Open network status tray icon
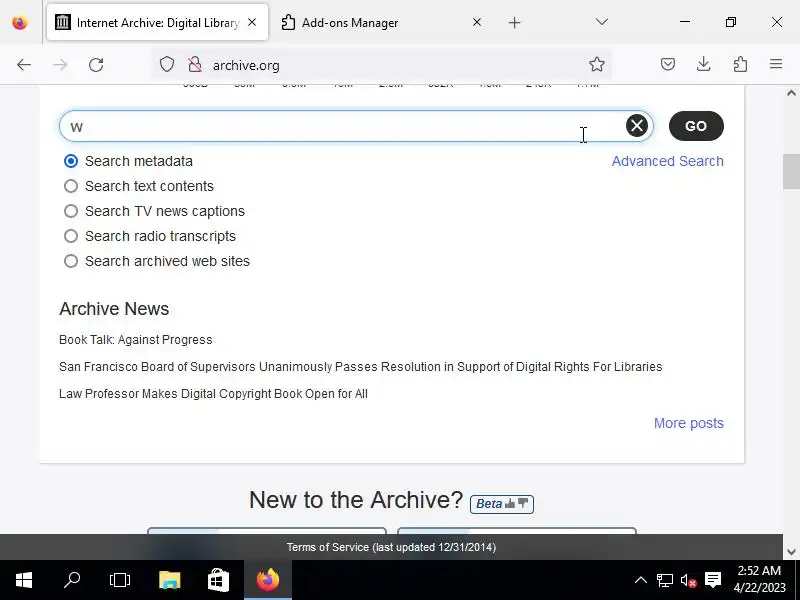The image size is (800, 600). point(664,580)
